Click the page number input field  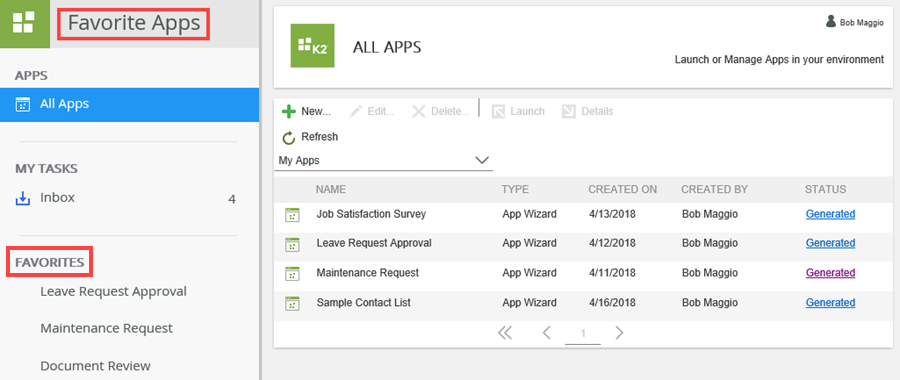click(x=583, y=334)
